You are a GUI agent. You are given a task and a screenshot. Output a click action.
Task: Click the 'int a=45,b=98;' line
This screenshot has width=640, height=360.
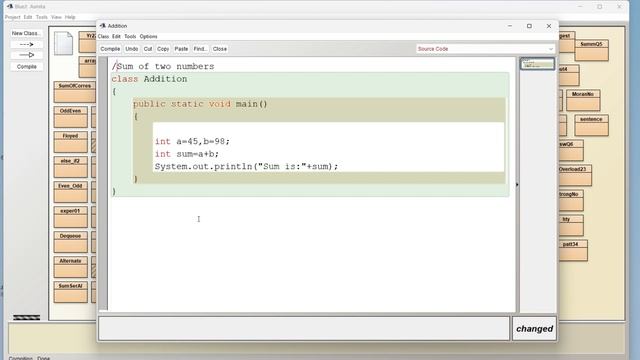pyautogui.click(x=192, y=141)
